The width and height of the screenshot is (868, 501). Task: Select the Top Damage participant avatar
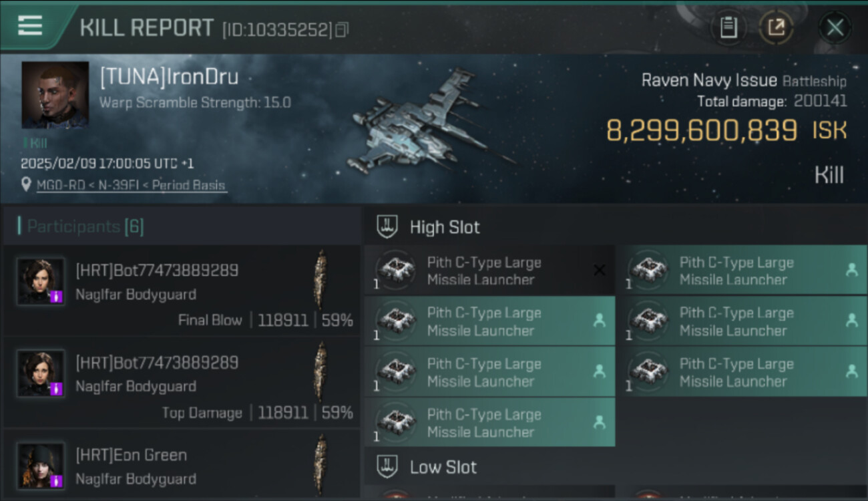[41, 374]
